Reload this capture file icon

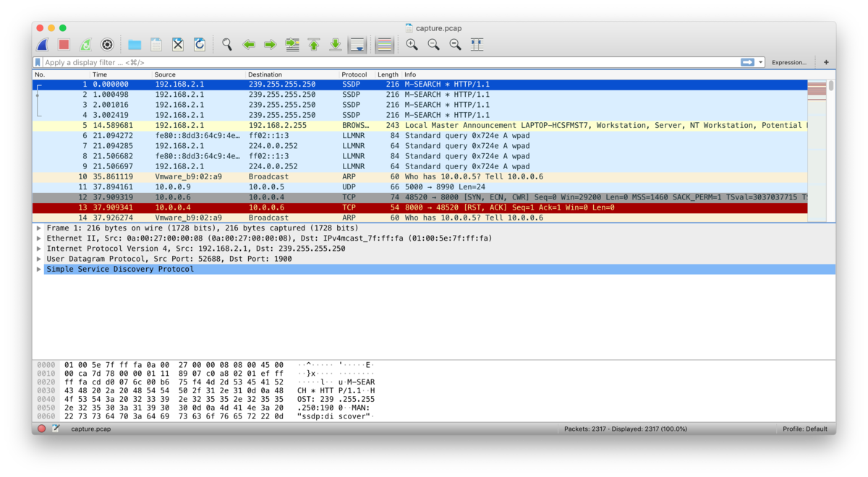(200, 45)
